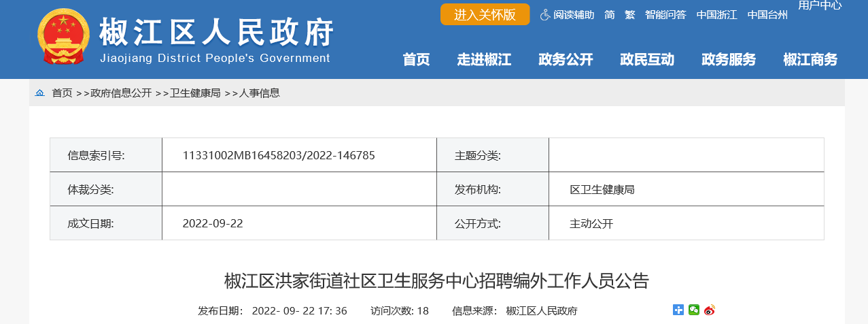Image resolution: width=868 pixels, height=324 pixels.
Task: Click 政府信息公开 breadcrumb link
Action: [121, 93]
